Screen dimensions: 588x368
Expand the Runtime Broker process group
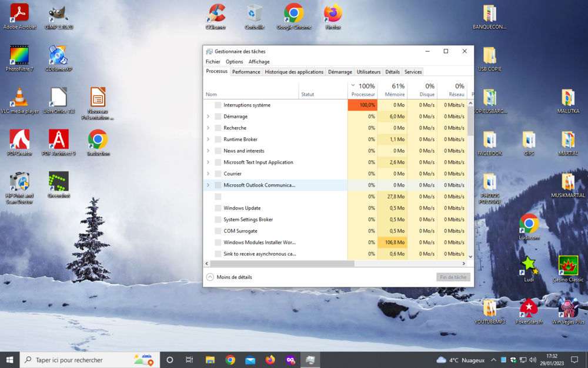coord(208,140)
